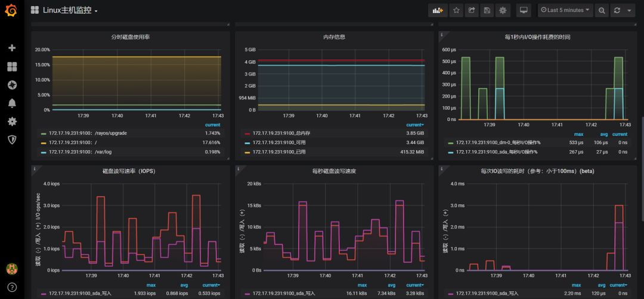Show info icon of 磁盘读写速率 panel
Image resolution: width=644 pixels, height=299 pixels.
click(35, 169)
